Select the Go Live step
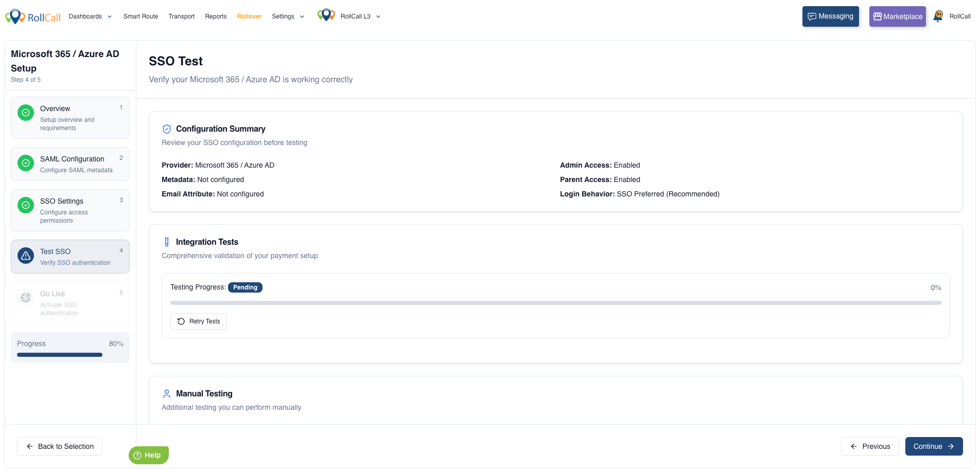 70,303
